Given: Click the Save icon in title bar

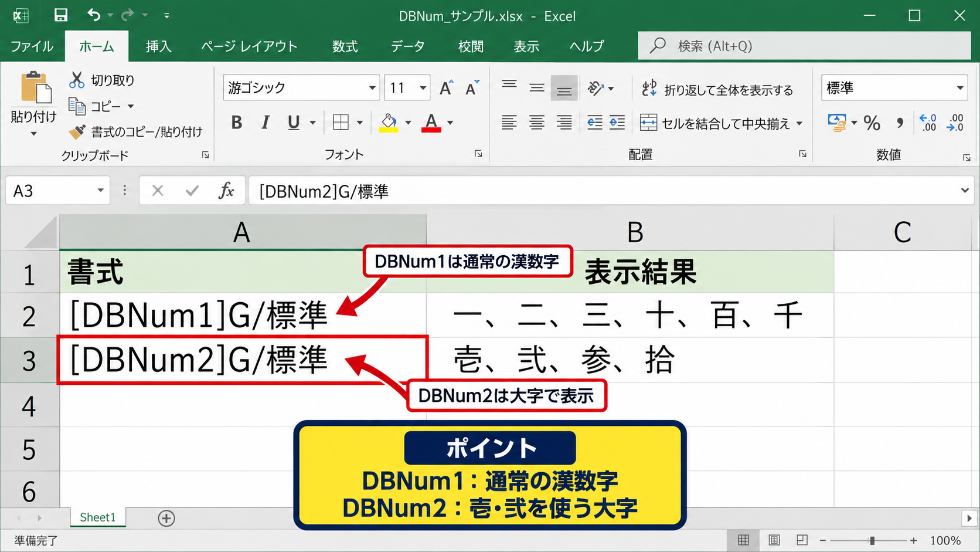Looking at the screenshot, I should pos(61,15).
